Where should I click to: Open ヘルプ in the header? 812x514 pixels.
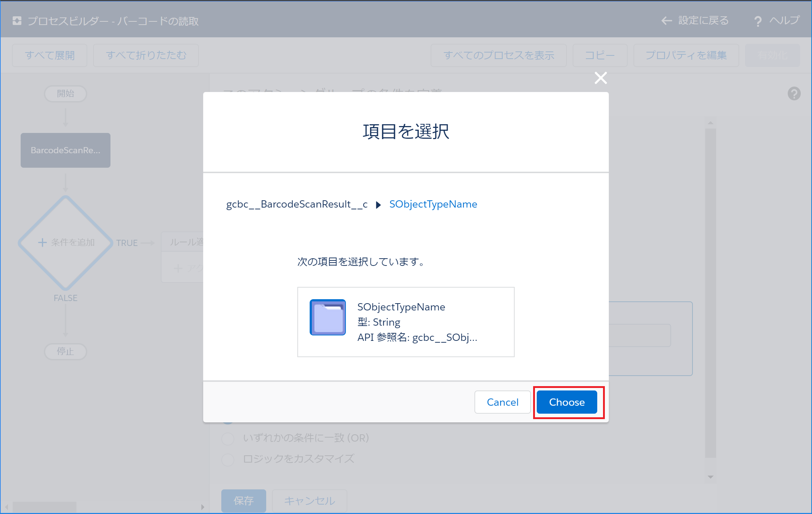(x=784, y=21)
